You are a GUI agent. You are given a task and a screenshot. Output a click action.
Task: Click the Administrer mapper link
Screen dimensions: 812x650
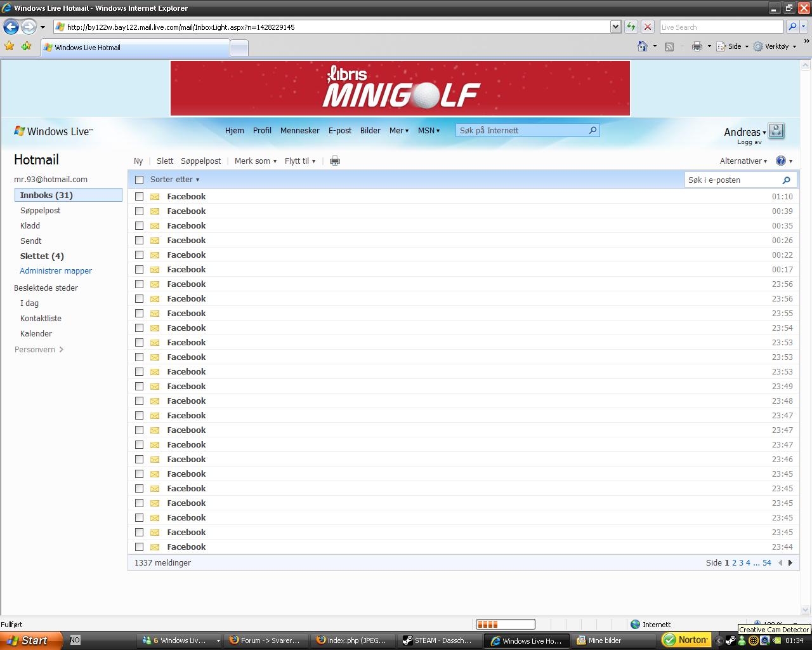click(56, 271)
